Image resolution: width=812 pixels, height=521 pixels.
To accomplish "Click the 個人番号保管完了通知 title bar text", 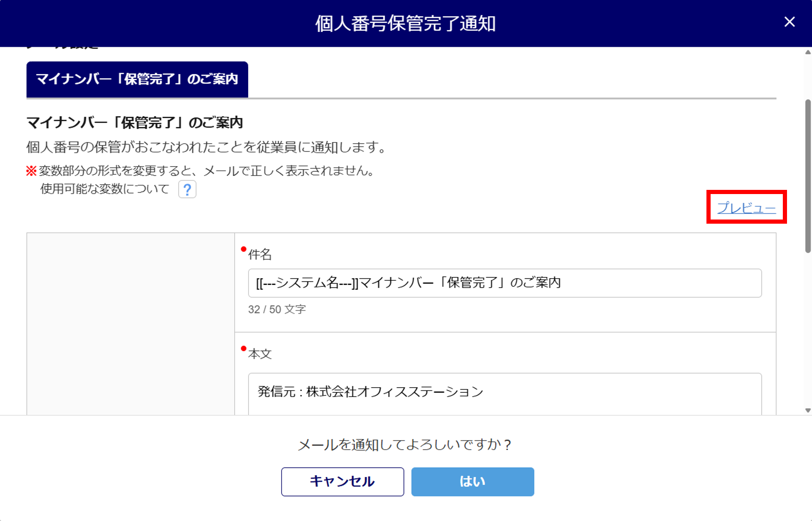I will 406,23.
